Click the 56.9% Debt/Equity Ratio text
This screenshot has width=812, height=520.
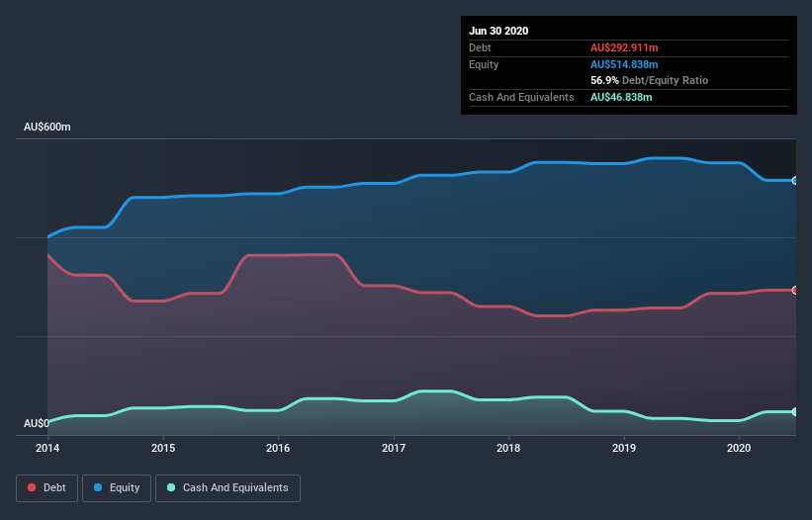point(650,80)
